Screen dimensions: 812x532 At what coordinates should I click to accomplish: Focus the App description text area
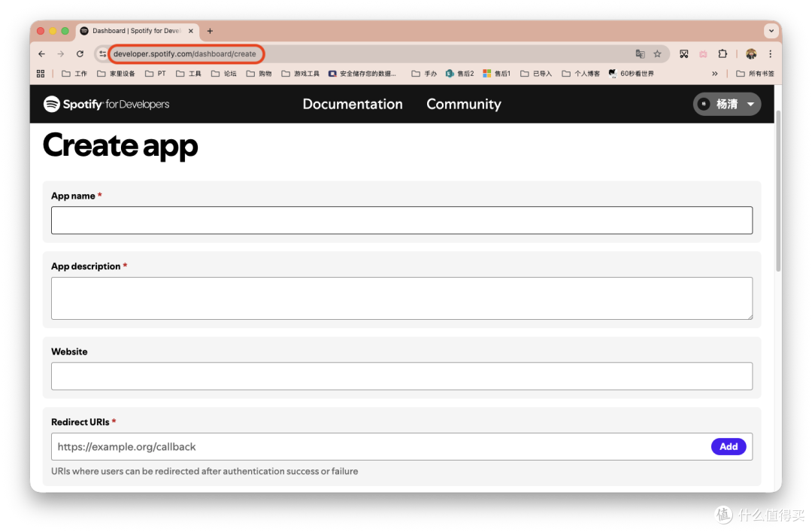(x=401, y=298)
